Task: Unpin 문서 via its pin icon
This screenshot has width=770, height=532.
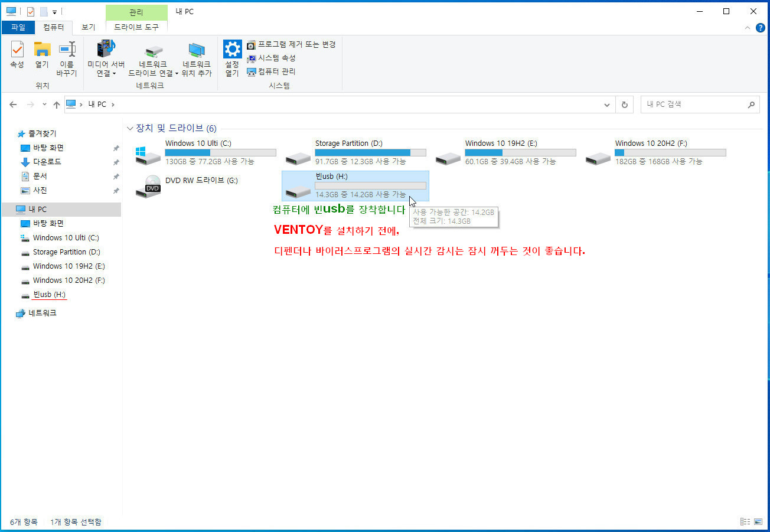Action: (116, 177)
